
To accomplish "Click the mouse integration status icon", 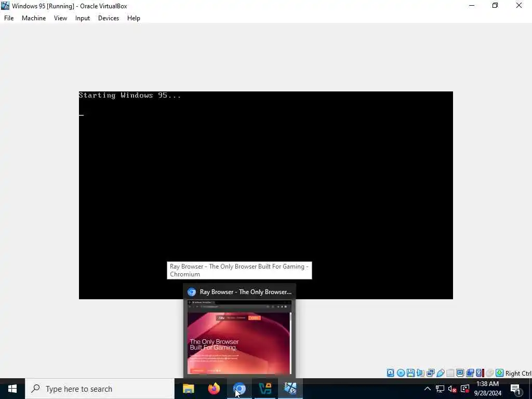I will coord(489,373).
